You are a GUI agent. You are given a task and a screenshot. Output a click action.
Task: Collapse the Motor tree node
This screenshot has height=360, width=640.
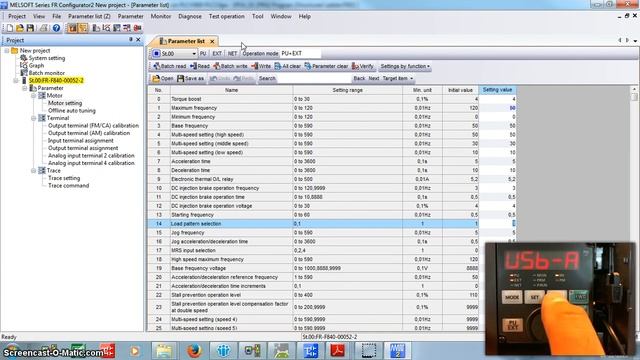[x=33, y=96]
